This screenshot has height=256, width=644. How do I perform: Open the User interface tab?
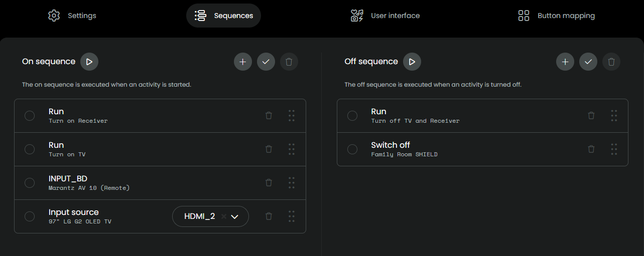click(385, 16)
